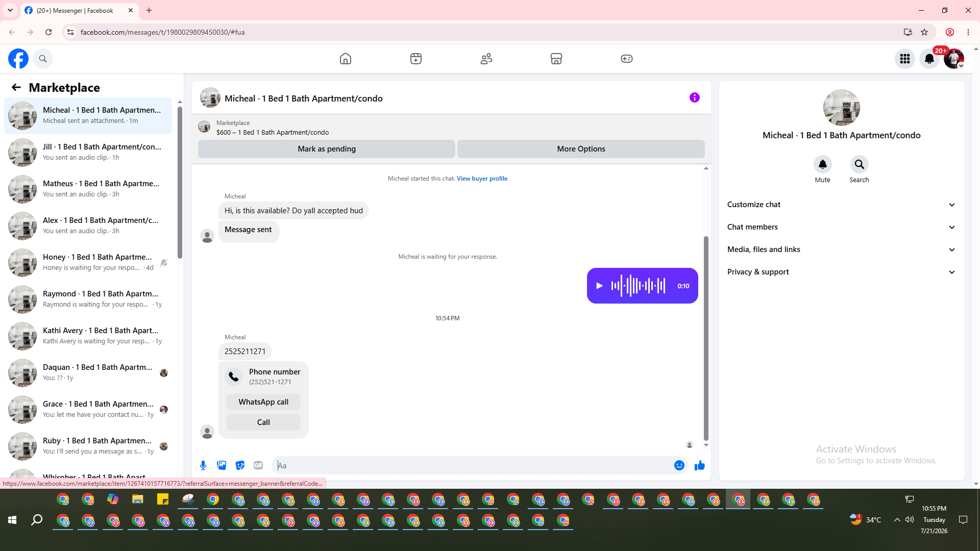Search within the conversation
Screen dimensions: 980x551
pyautogui.click(x=859, y=164)
